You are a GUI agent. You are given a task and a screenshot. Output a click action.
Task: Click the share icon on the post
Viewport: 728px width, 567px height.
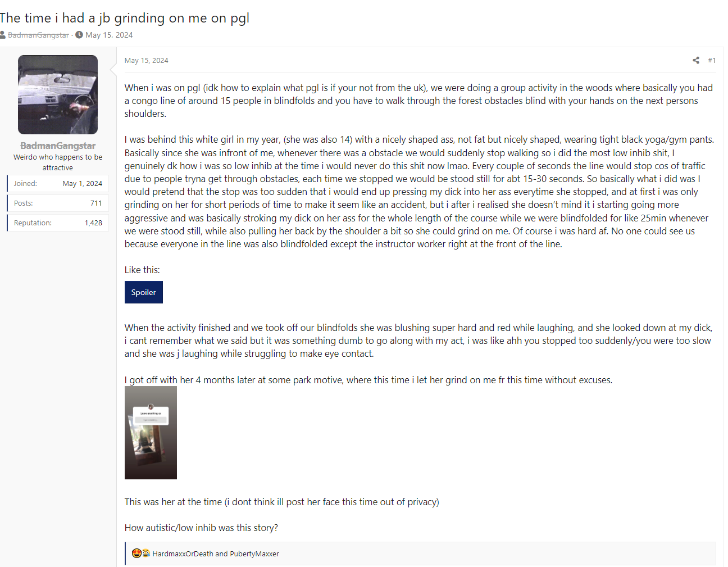click(696, 60)
